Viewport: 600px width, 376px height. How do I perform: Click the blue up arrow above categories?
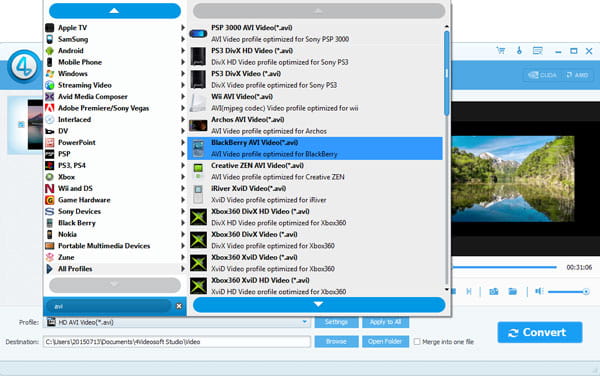tap(115, 11)
